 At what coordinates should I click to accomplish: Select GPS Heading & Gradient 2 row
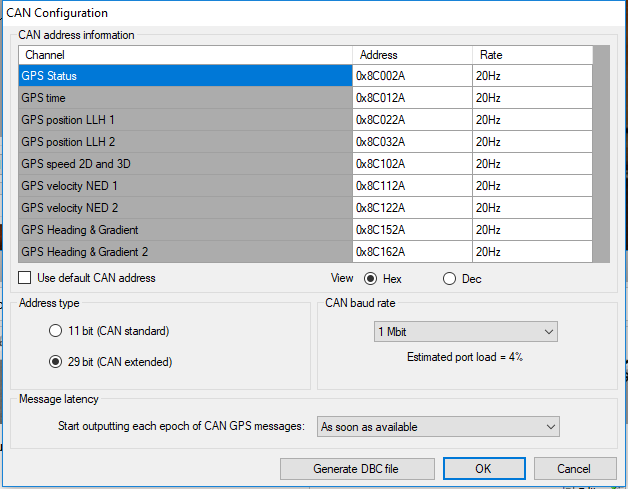pos(185,252)
